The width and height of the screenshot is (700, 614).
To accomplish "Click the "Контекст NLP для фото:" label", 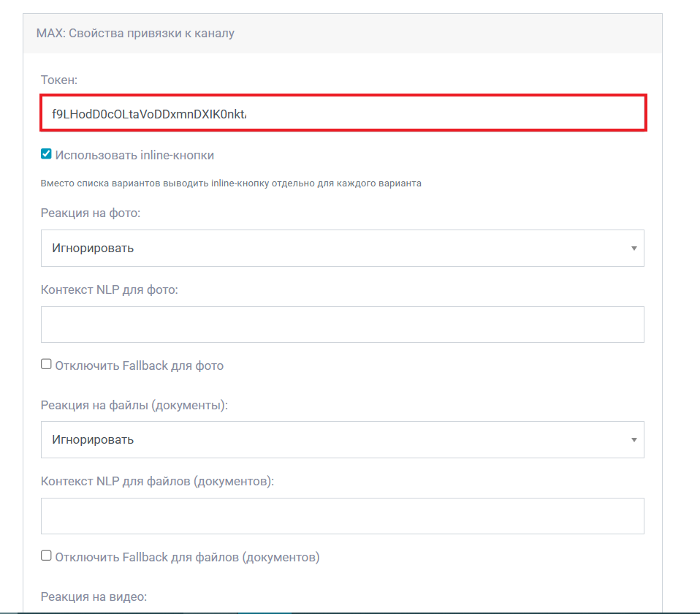I will pyautogui.click(x=110, y=289).
